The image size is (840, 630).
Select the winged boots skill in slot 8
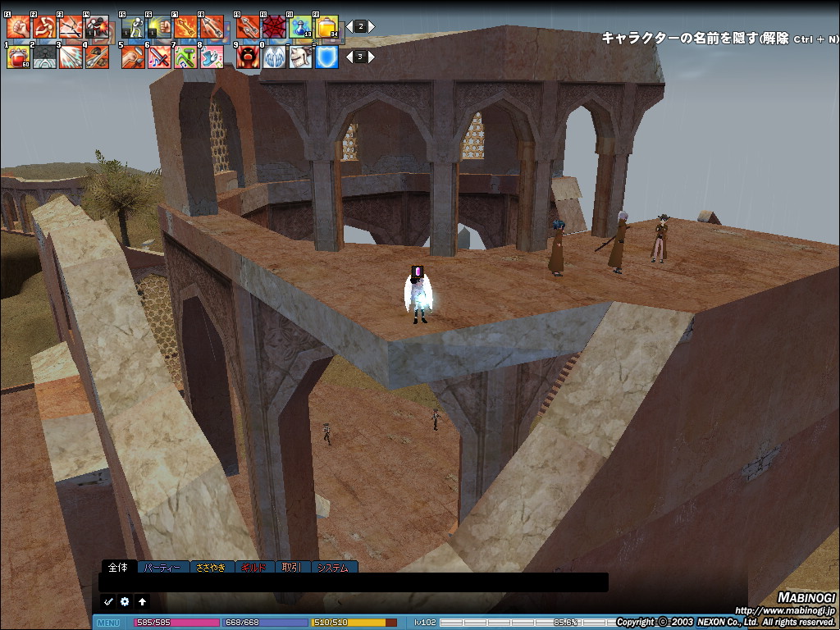point(212,56)
